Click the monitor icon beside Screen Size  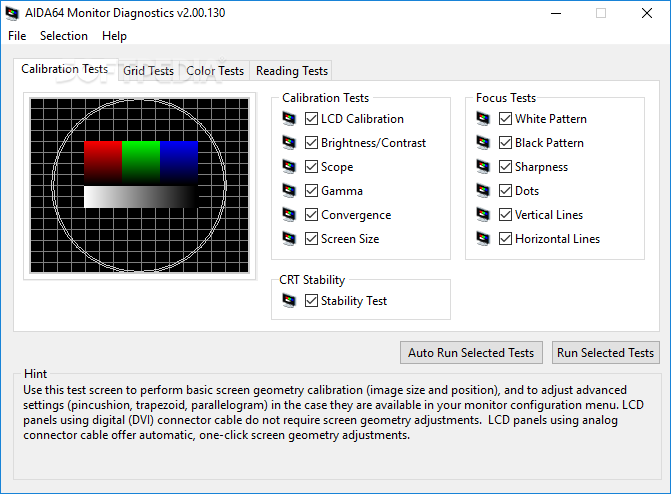(289, 238)
